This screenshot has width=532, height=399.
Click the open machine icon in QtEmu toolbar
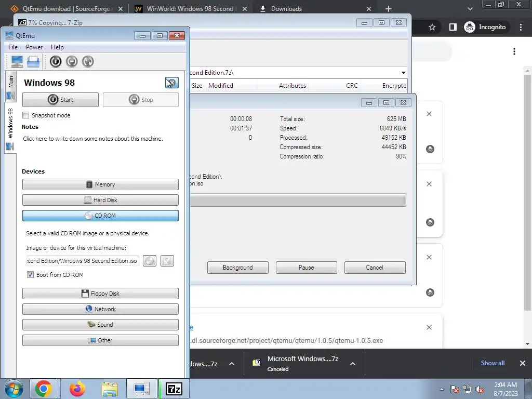click(x=33, y=61)
